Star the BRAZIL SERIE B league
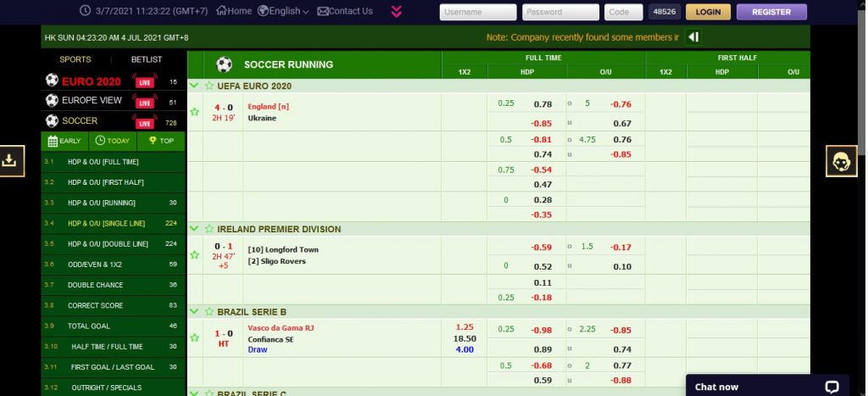This screenshot has height=396, width=868. click(209, 312)
